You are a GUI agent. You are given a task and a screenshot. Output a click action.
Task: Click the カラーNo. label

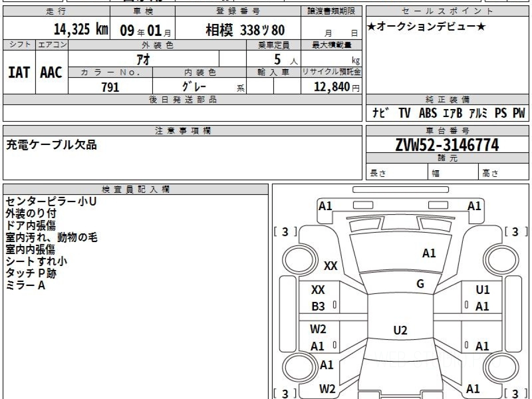(110, 72)
